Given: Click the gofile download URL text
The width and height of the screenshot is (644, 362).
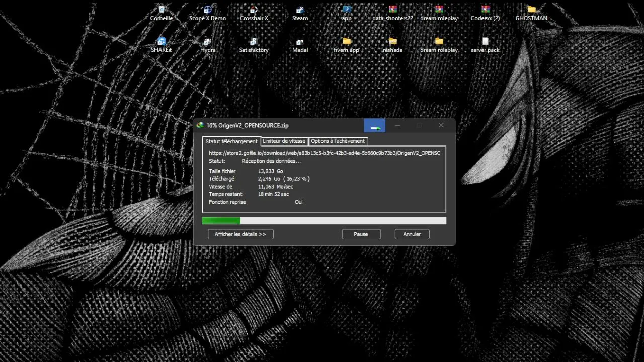Looking at the screenshot, I should pyautogui.click(x=324, y=153).
